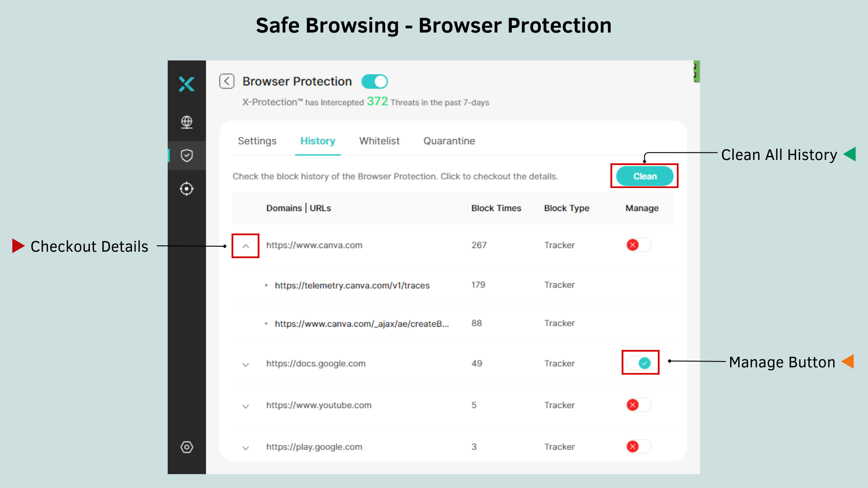Expand the youtube.com URL details row
Viewport: 868px width, 488px height.
coord(245,405)
